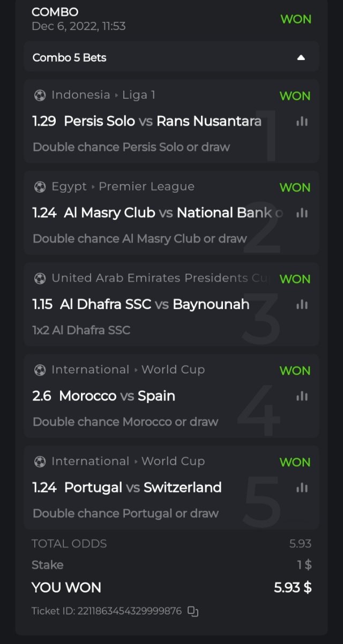Tap the Indonesia Liga 1 league label

click(103, 95)
